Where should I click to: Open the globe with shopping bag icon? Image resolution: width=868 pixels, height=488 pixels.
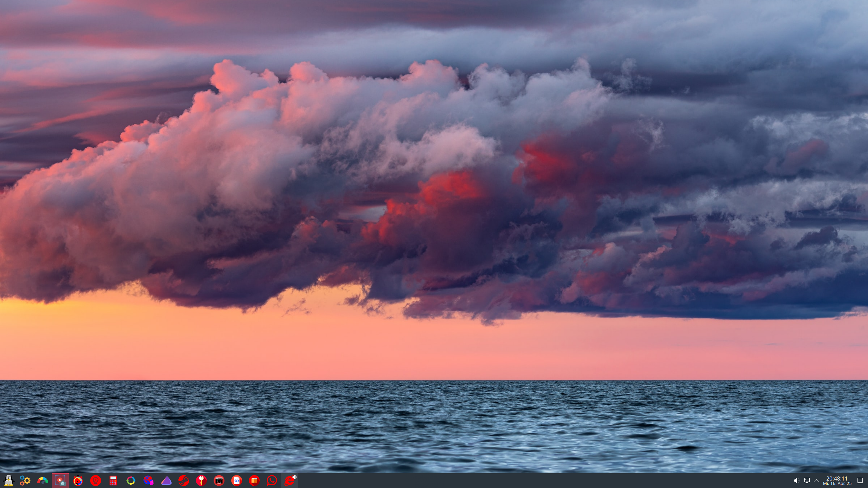click(149, 480)
